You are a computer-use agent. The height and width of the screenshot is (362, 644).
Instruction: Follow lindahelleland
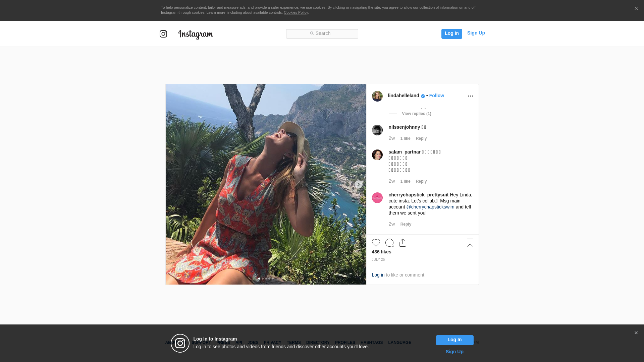436,96
